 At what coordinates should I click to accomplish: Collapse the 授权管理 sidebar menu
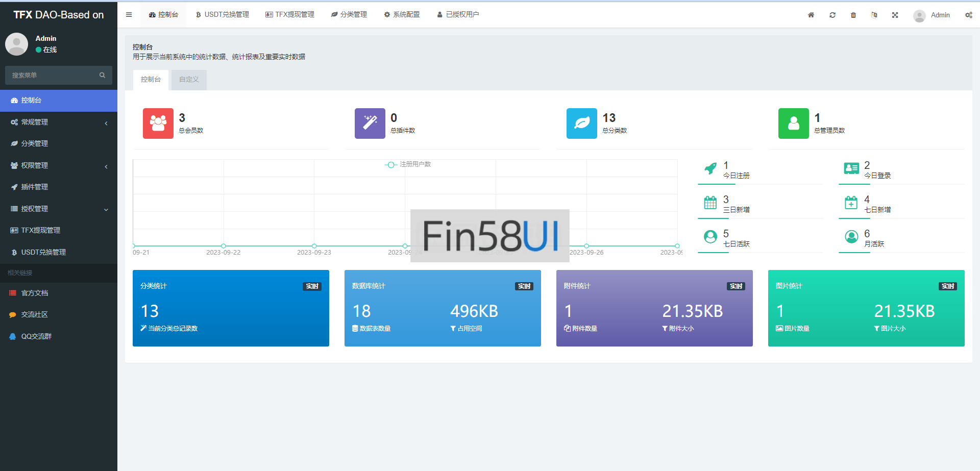pyautogui.click(x=58, y=209)
